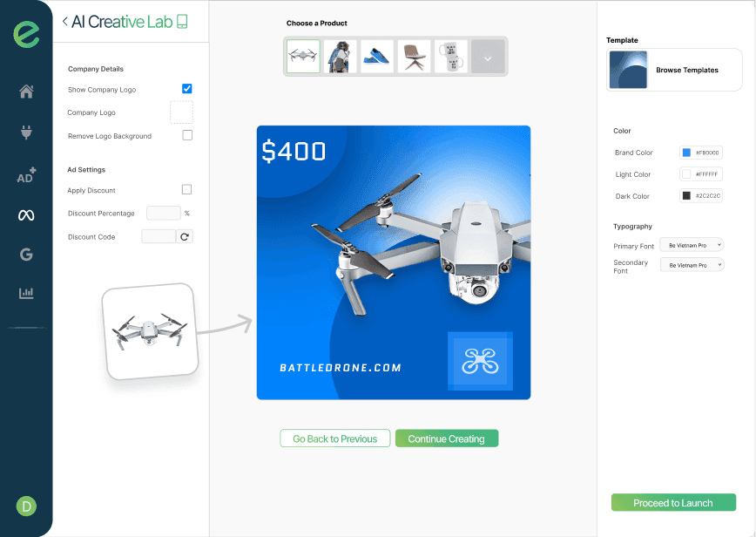Select the blue sneakers product thumbnail
The height and width of the screenshot is (537, 756).
tap(377, 57)
